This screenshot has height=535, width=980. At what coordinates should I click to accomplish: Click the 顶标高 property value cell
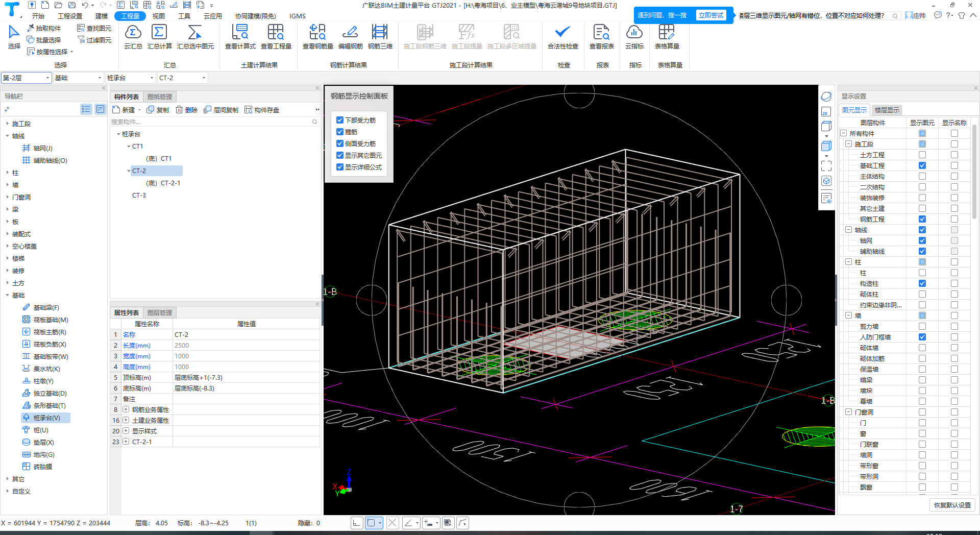click(x=247, y=377)
